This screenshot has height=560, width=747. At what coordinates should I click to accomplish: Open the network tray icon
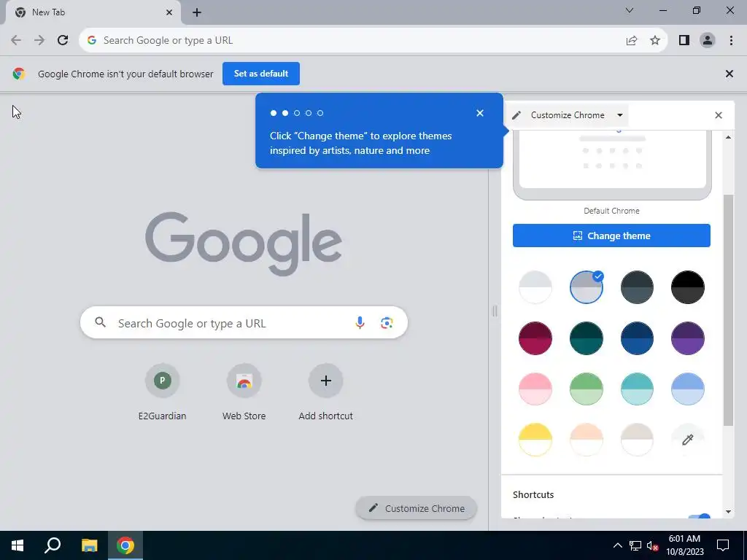(635, 545)
